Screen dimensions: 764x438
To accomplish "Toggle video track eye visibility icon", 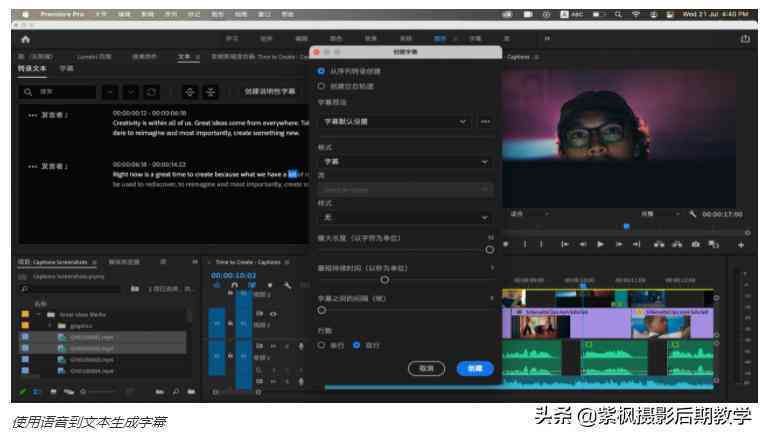I will click(273, 314).
